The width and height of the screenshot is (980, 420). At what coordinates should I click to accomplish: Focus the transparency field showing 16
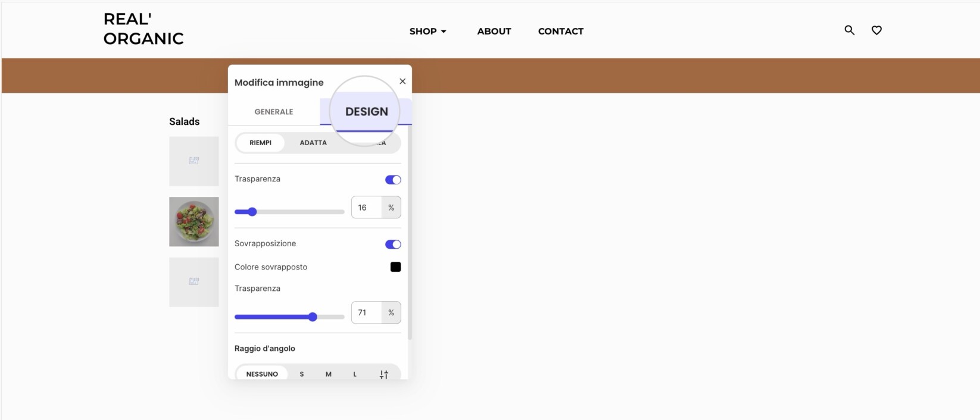(x=366, y=208)
